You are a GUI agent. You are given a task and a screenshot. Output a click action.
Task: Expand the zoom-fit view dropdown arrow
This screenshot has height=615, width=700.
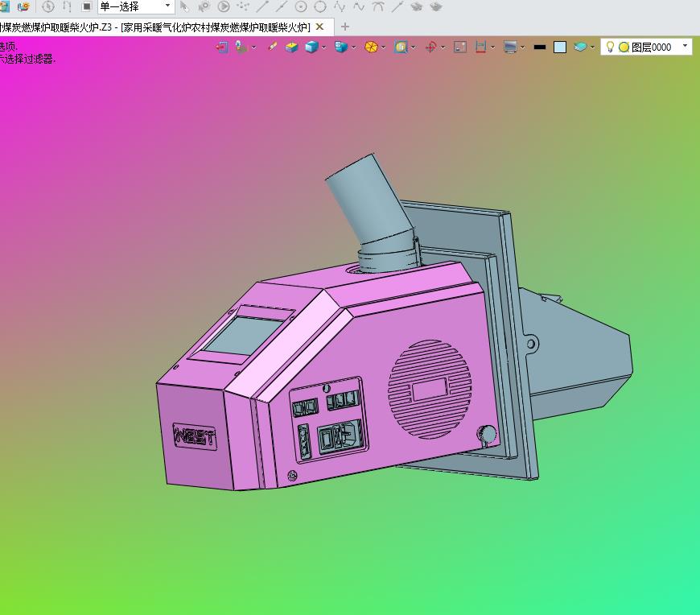click(x=414, y=47)
